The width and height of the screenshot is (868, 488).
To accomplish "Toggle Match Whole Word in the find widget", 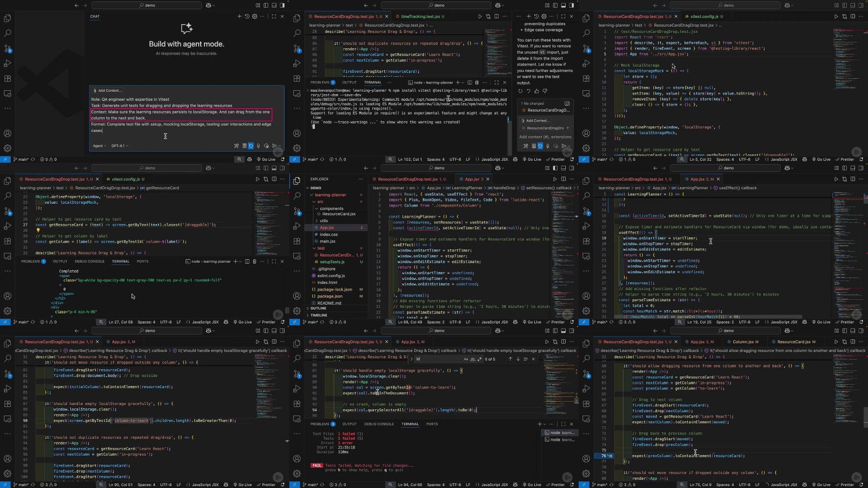I will coord(473,359).
